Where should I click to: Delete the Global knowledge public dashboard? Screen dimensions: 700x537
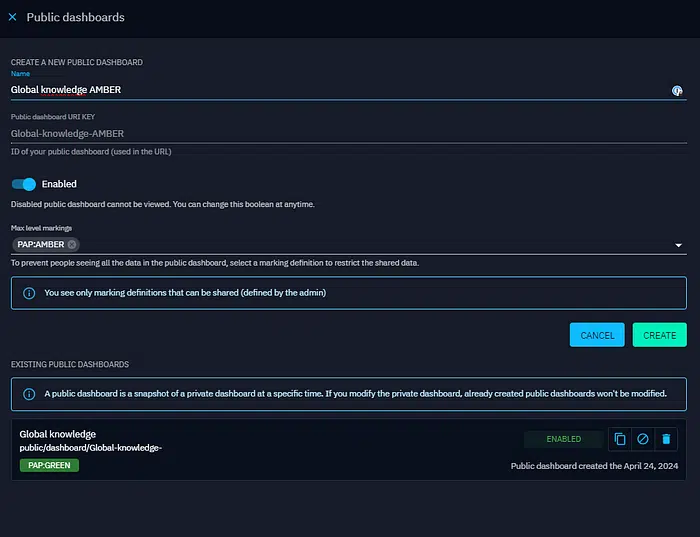click(667, 439)
